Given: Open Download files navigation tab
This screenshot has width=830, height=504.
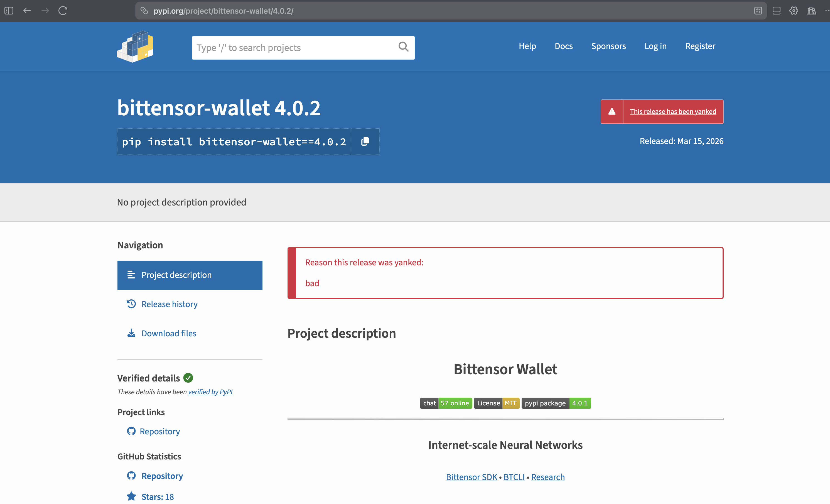Looking at the screenshot, I should pos(168,334).
